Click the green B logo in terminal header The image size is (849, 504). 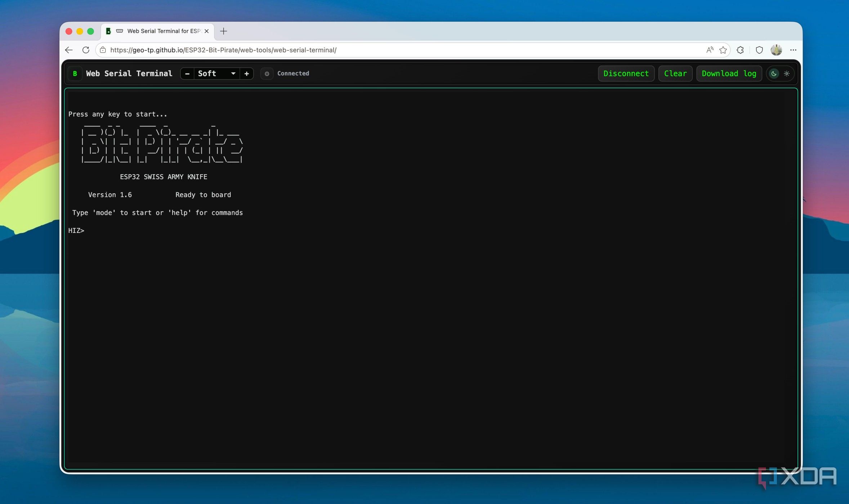(75, 73)
